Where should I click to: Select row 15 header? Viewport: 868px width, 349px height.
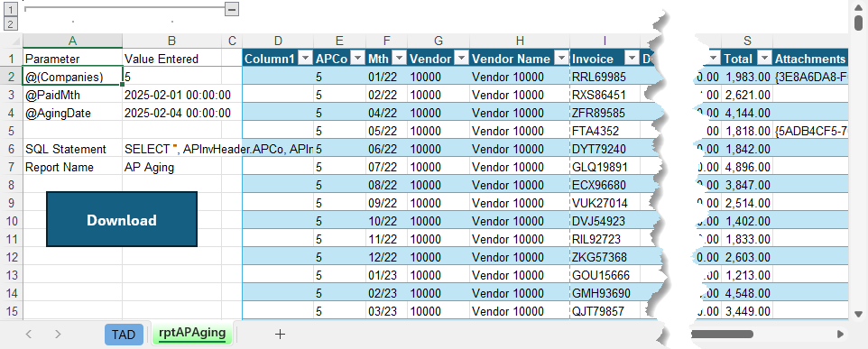[12, 311]
